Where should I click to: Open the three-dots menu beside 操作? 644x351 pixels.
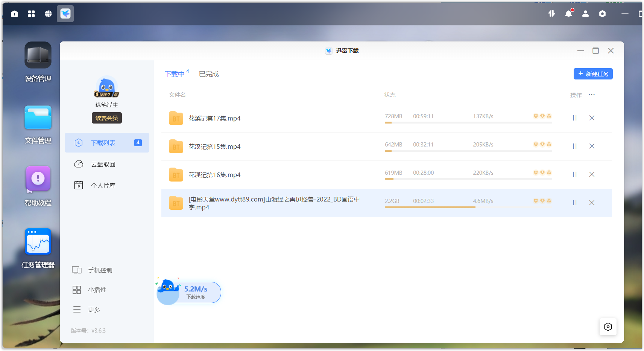[592, 95]
